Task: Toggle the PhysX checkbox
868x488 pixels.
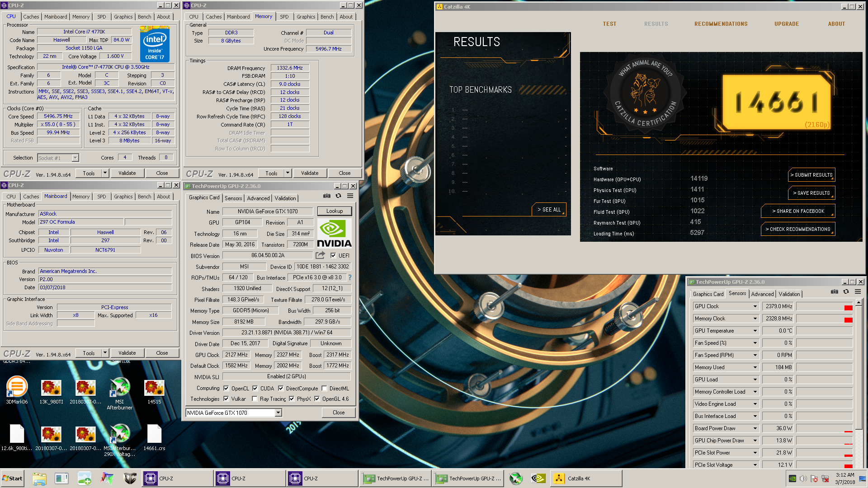Action: coord(292,399)
